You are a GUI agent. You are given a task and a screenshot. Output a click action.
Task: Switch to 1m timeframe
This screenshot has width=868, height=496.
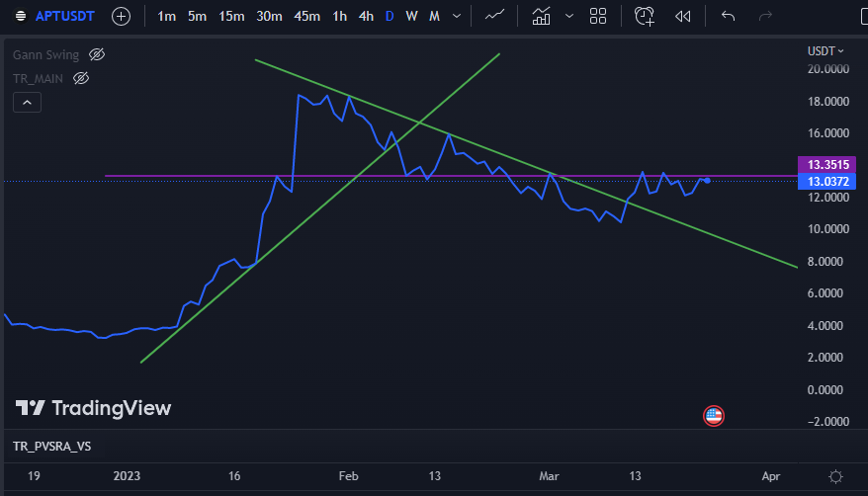click(x=166, y=16)
